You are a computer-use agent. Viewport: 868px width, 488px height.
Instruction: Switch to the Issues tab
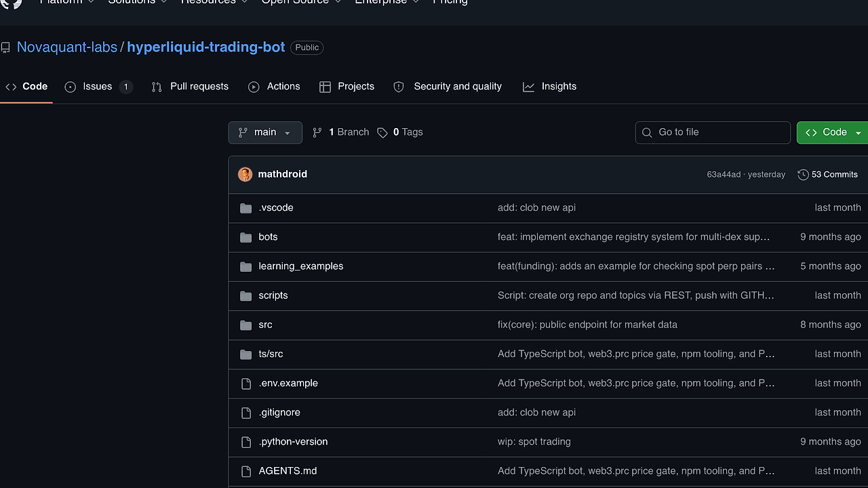click(99, 87)
